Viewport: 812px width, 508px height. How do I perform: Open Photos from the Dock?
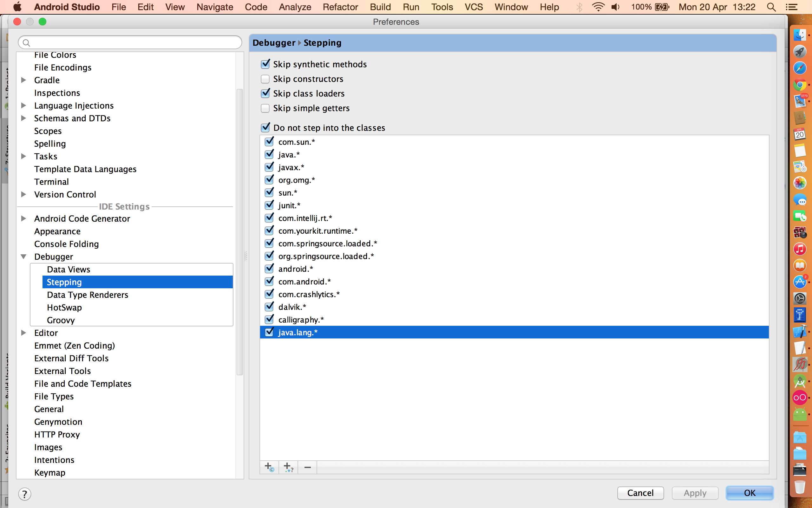[x=800, y=183]
